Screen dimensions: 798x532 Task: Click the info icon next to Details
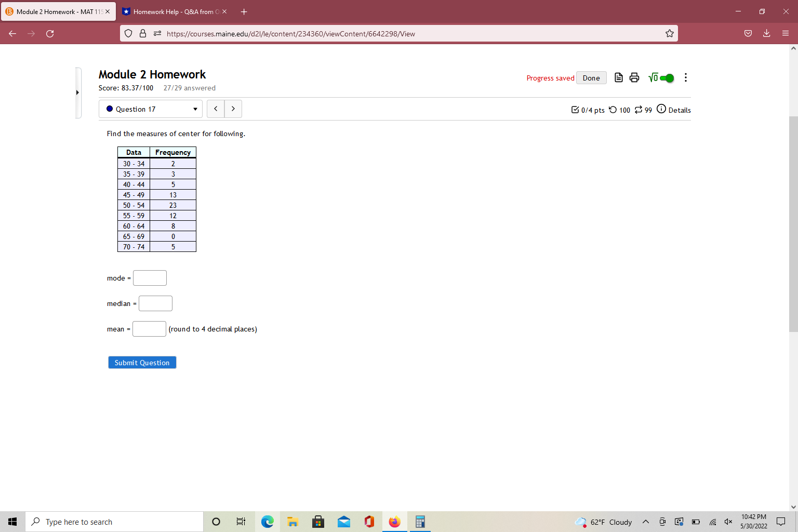pyautogui.click(x=661, y=109)
